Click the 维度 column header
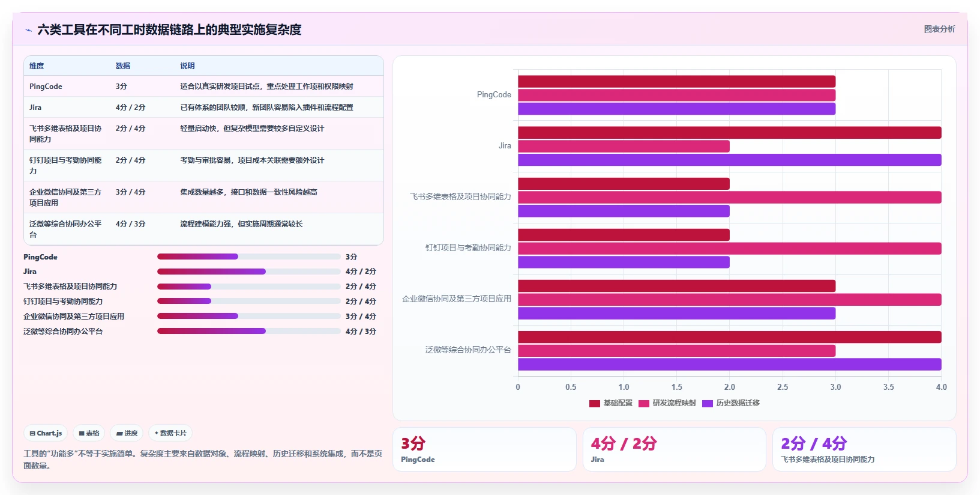The height and width of the screenshot is (495, 980). tap(37, 66)
